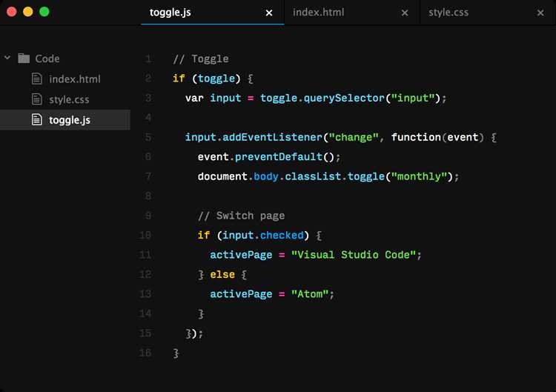Image resolution: width=556 pixels, height=392 pixels.
Task: Click the "var" keyword on line 3
Action: pyautogui.click(x=194, y=98)
